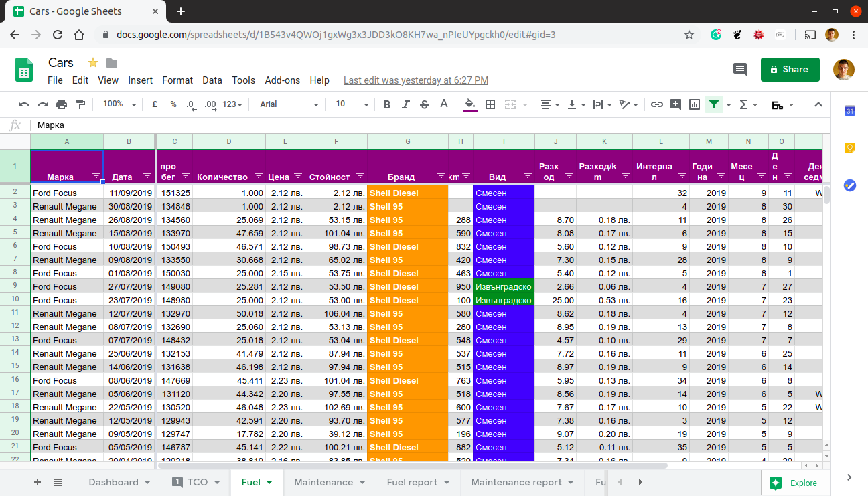Screen dimensions: 868x496
Task: Open the Functions sigma menu
Action: (747, 104)
